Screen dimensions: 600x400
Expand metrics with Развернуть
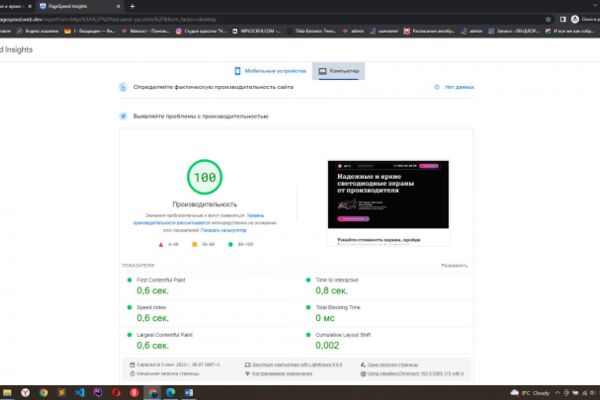coord(454,265)
